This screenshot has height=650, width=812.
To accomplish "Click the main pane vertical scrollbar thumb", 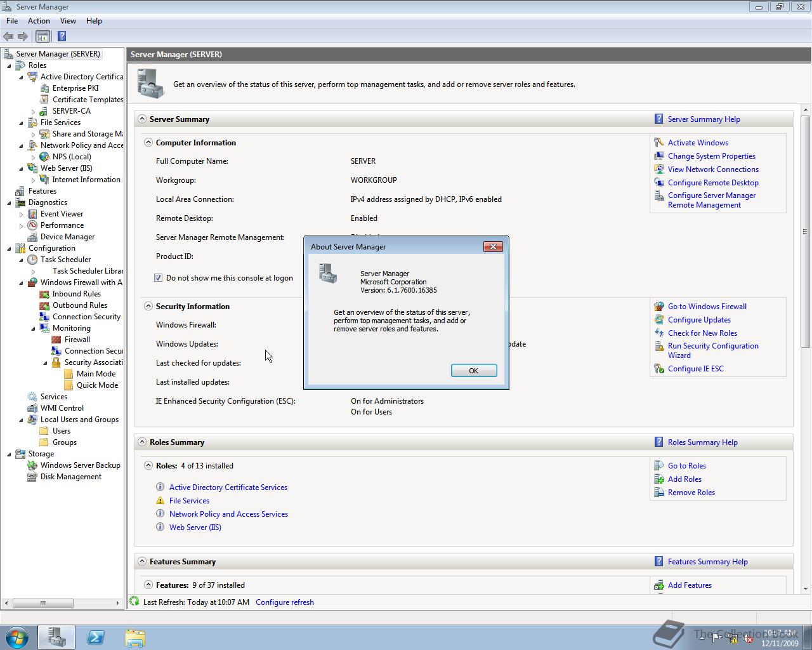I will [806, 232].
